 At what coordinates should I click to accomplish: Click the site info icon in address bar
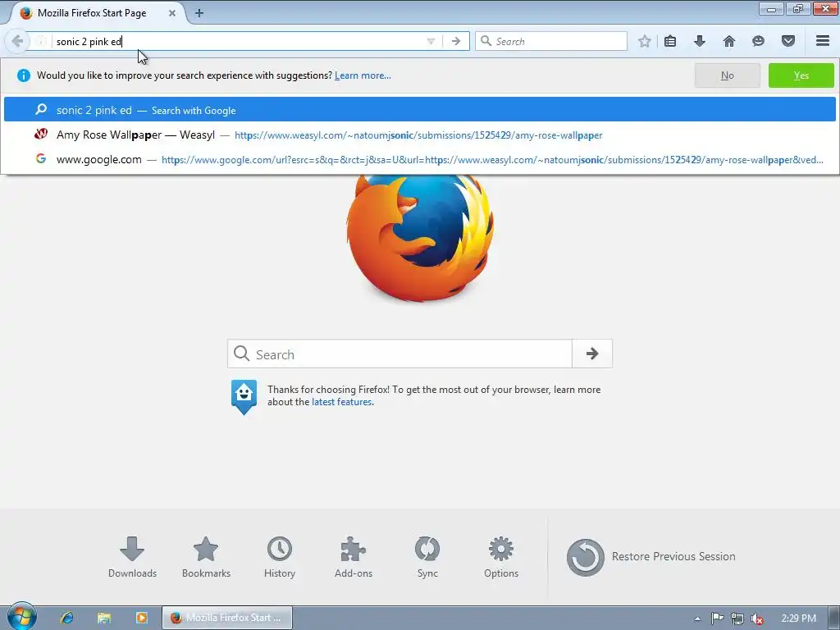41,41
